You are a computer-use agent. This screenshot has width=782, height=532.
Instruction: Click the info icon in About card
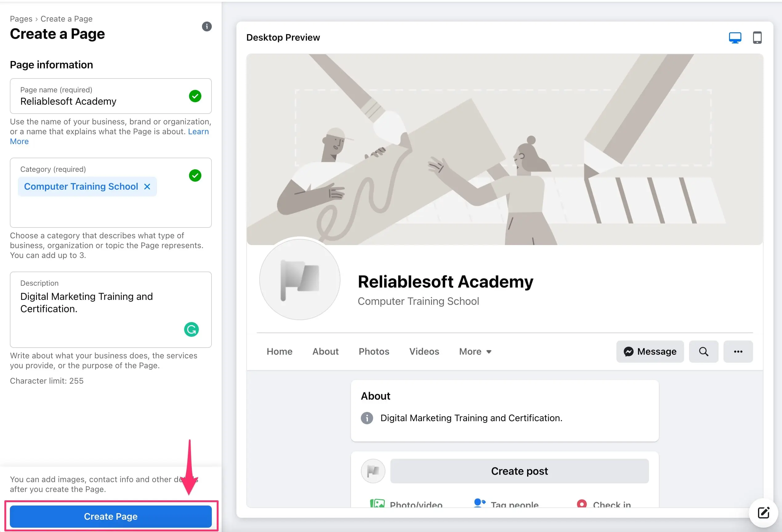point(367,418)
